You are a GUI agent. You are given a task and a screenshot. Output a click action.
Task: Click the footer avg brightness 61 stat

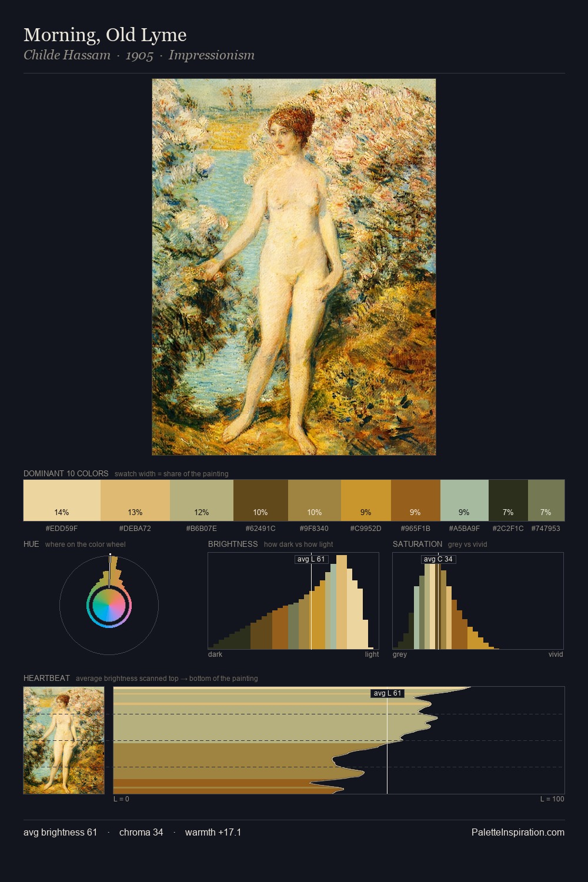tap(60, 832)
